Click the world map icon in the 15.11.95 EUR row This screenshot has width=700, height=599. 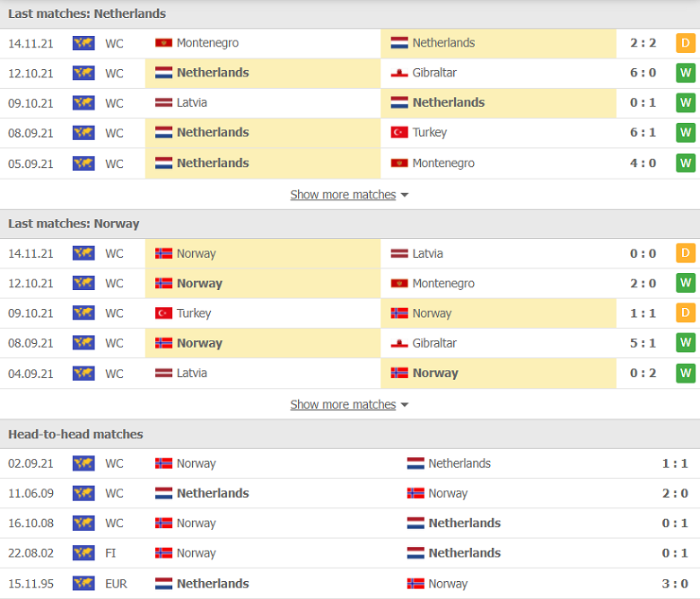click(83, 584)
